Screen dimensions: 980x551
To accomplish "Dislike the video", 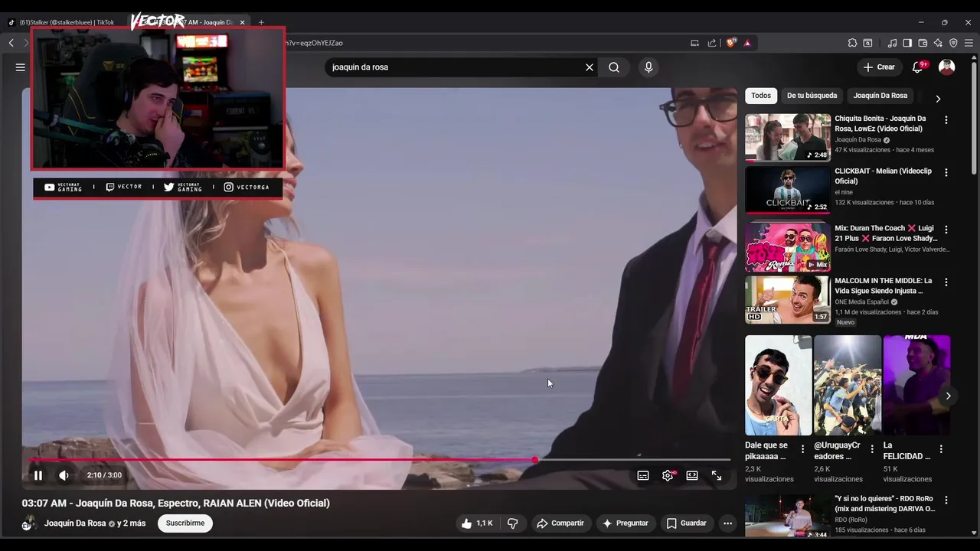I will 512,523.
